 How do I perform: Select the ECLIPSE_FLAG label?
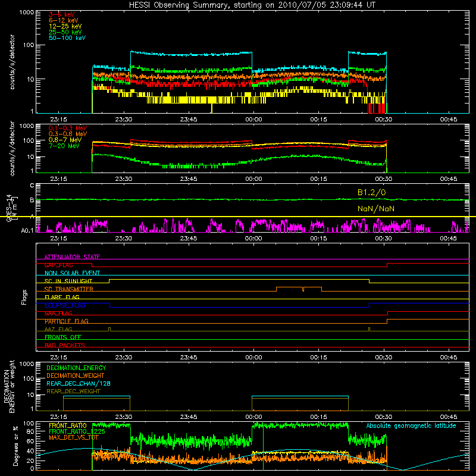[x=65, y=305]
